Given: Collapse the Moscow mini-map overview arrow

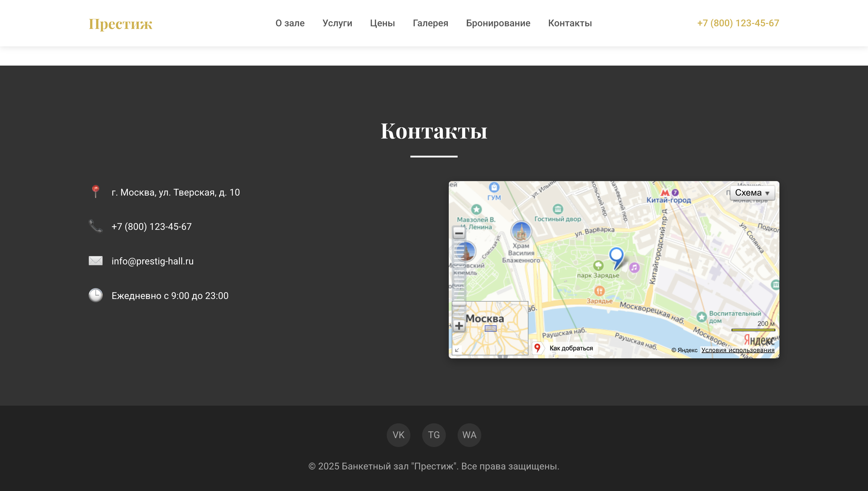Looking at the screenshot, I should coord(457,350).
